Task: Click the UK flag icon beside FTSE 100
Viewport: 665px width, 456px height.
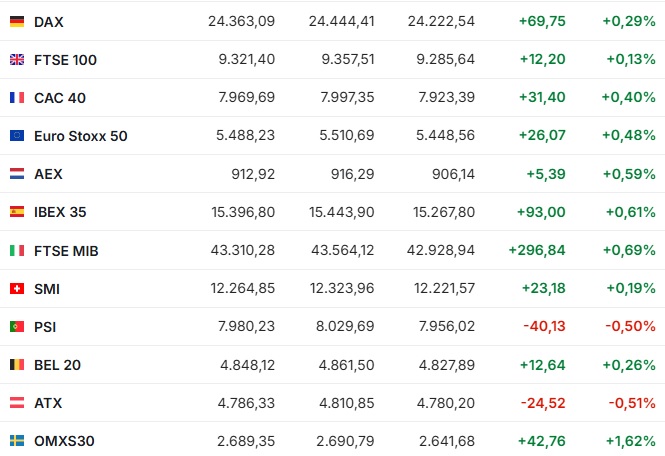Action: coord(17,60)
